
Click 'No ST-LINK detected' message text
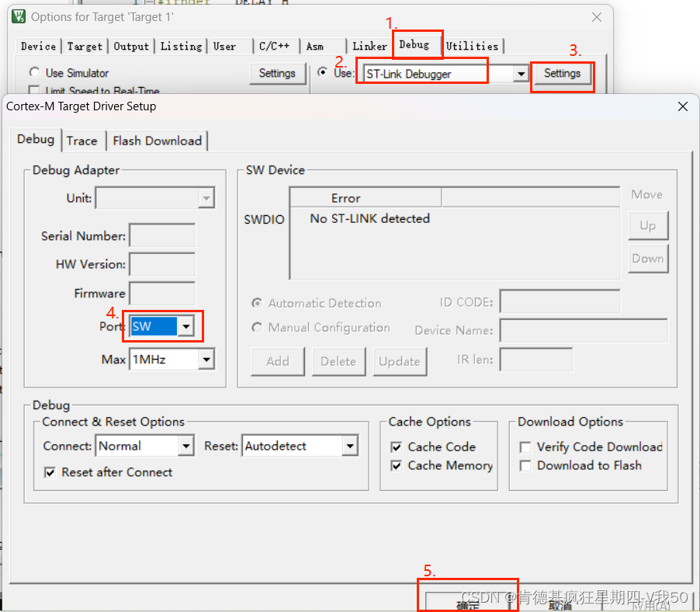pyautogui.click(x=369, y=218)
